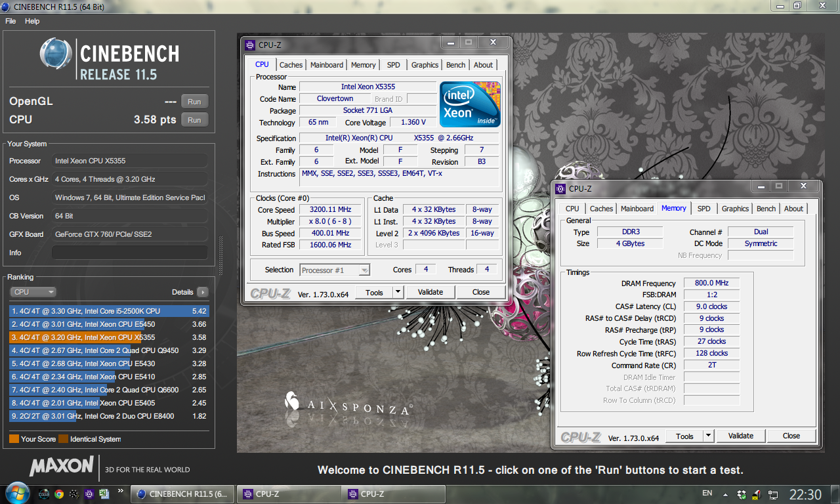Open the CPU-Z quick launch icon
Screen dimensions: 840x504
pos(89,494)
